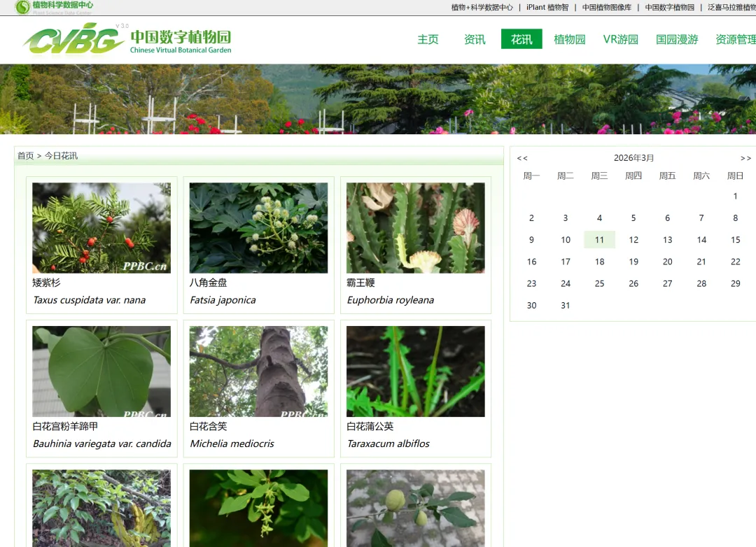Open the 白花宫粉羊蹄甲 leaf photo
Viewport: 756px width, 547px height.
coord(101,371)
